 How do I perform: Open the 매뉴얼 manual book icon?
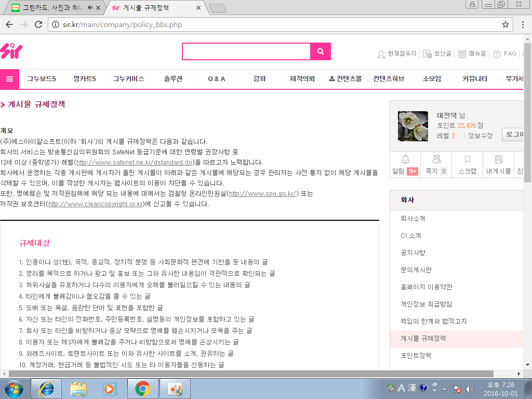(462, 54)
